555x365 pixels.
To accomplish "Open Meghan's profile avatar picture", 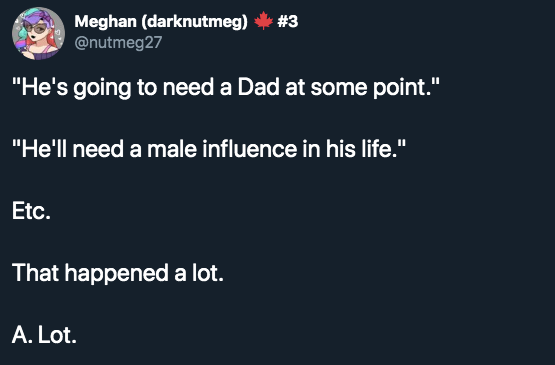I will coord(38,33).
